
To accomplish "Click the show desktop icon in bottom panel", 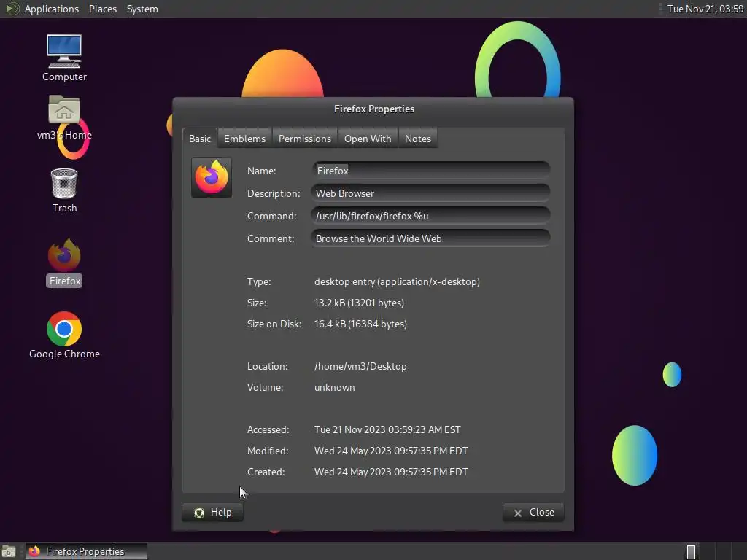I will coord(9,551).
